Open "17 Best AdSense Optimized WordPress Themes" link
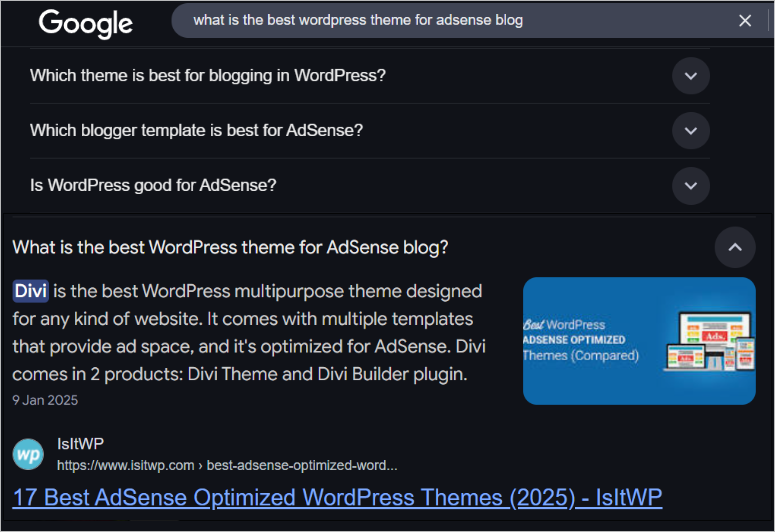This screenshot has height=532, width=775. click(x=337, y=497)
